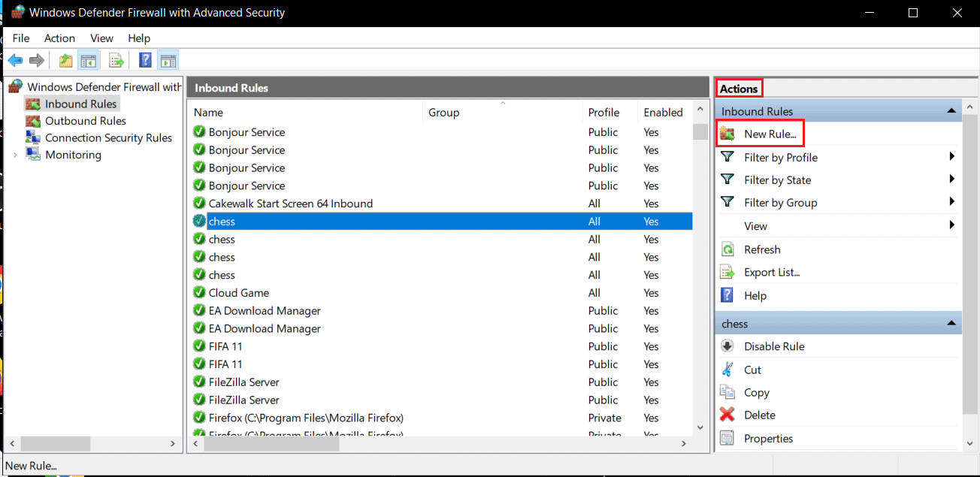Open the Filter by Group submenu arrow
Viewport: 980px width, 477px height.
pyautogui.click(x=951, y=202)
